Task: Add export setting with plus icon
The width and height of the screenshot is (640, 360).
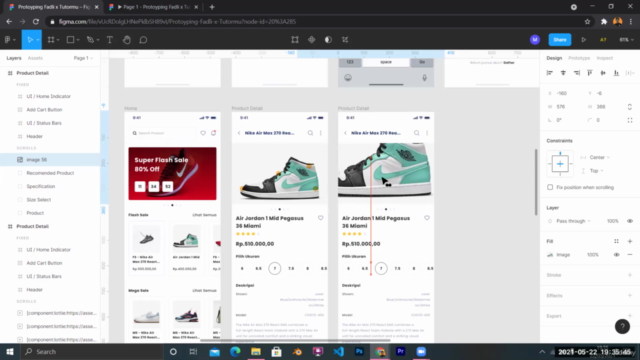Action: pyautogui.click(x=630, y=316)
